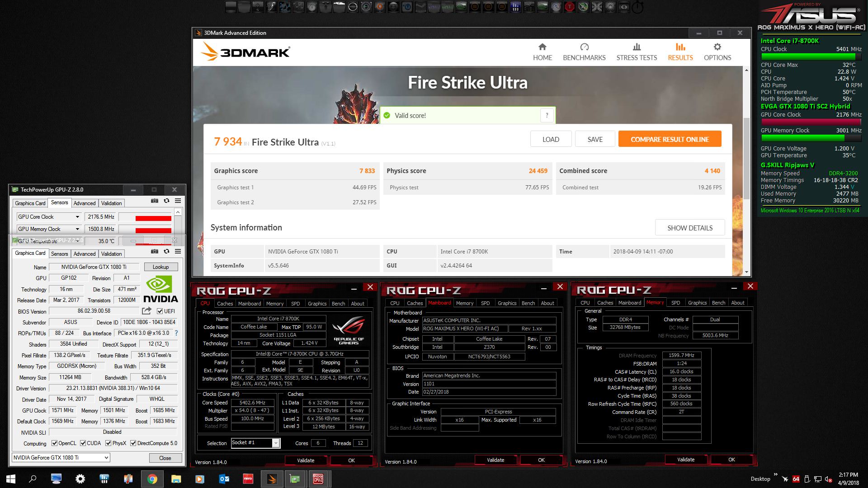Open the NVIDIA GeForce GTX 1080 Ti selector
868x488 pixels.
pos(61,458)
